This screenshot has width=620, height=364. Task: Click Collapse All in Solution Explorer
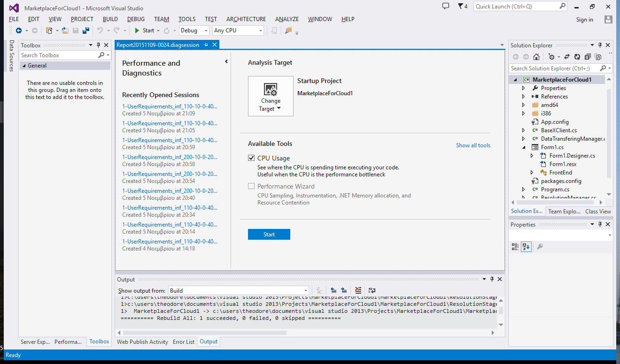click(x=588, y=57)
